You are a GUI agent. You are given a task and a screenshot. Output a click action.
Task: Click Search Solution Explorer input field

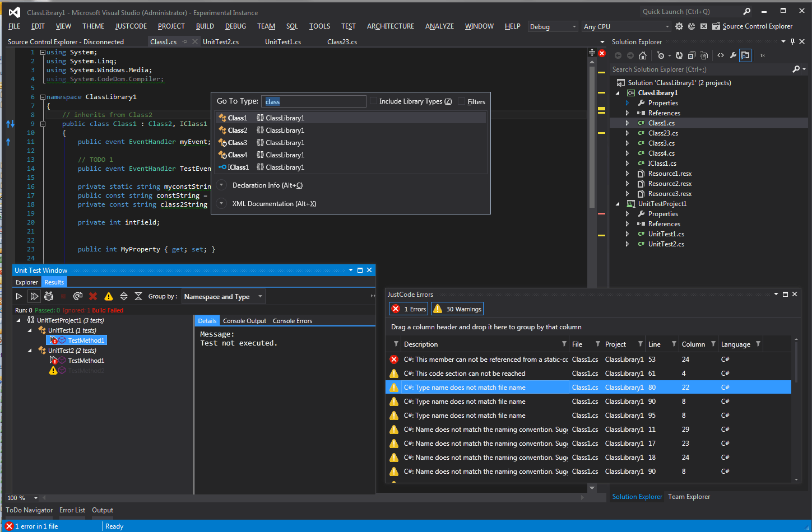pyautogui.click(x=700, y=69)
